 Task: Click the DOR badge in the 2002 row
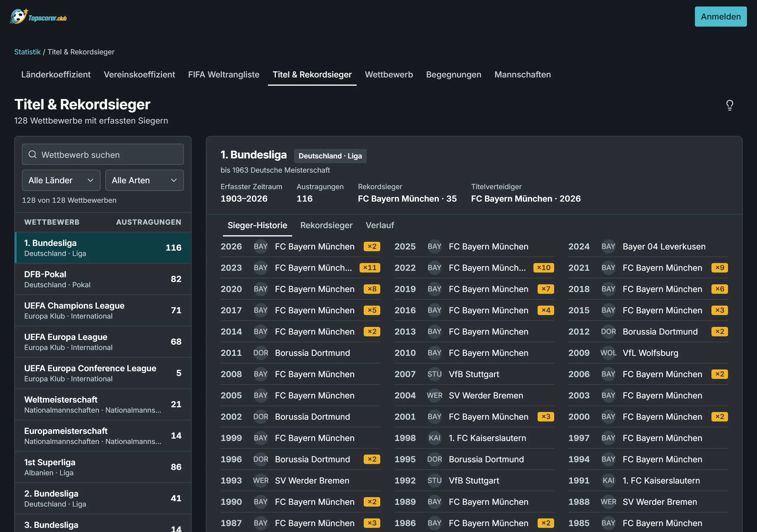tap(261, 417)
